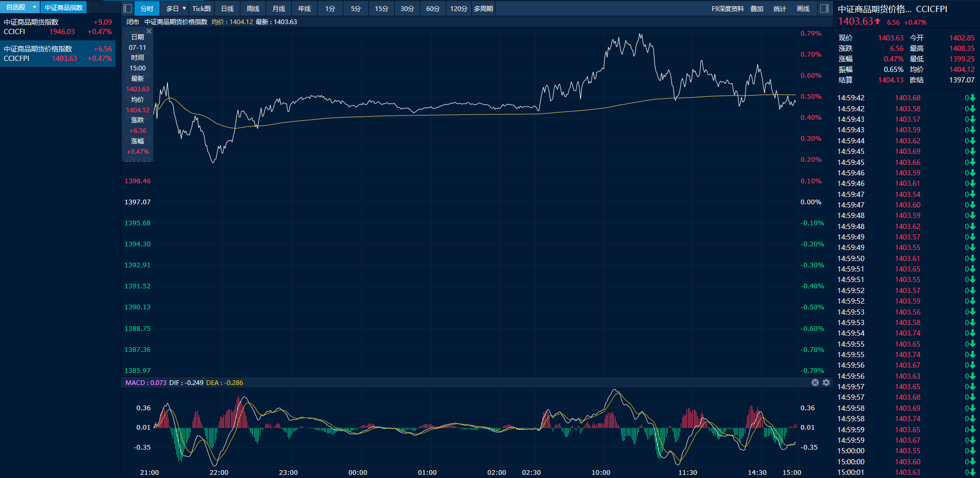
Task: Open F9深度资料 detailed info
Action: (x=728, y=8)
